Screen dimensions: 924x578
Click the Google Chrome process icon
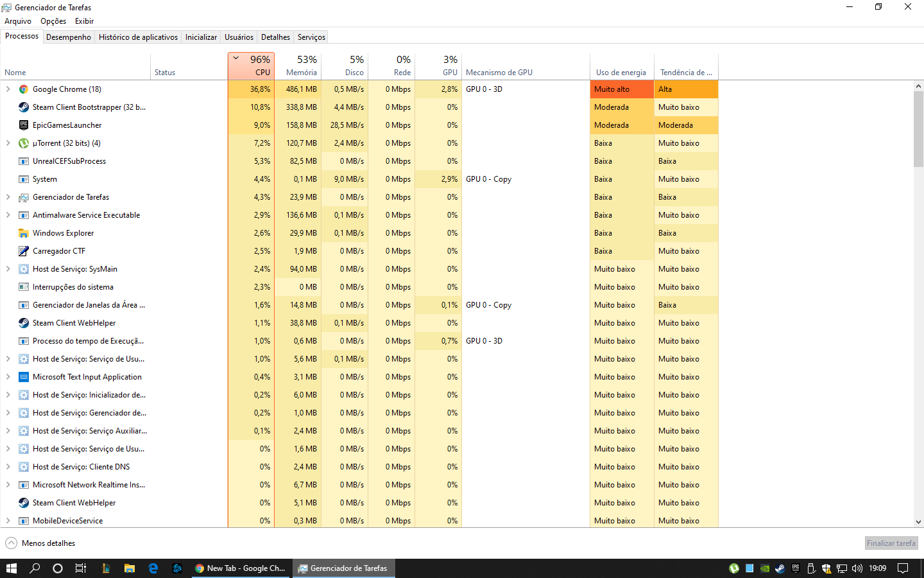[24, 89]
